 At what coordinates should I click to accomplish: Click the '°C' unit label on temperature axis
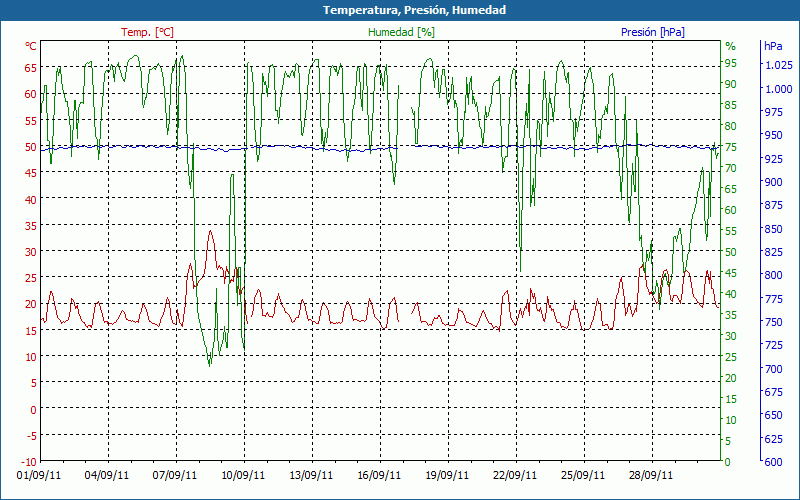(31, 46)
